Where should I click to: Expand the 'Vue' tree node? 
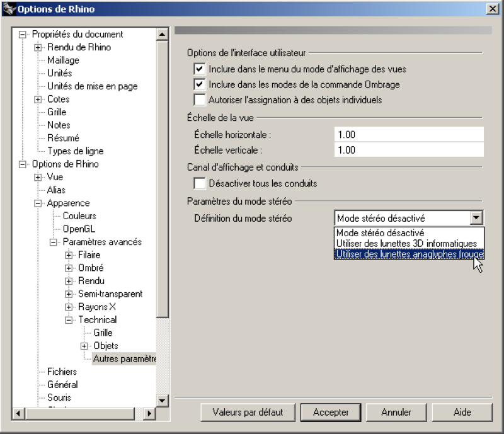pyautogui.click(x=38, y=177)
